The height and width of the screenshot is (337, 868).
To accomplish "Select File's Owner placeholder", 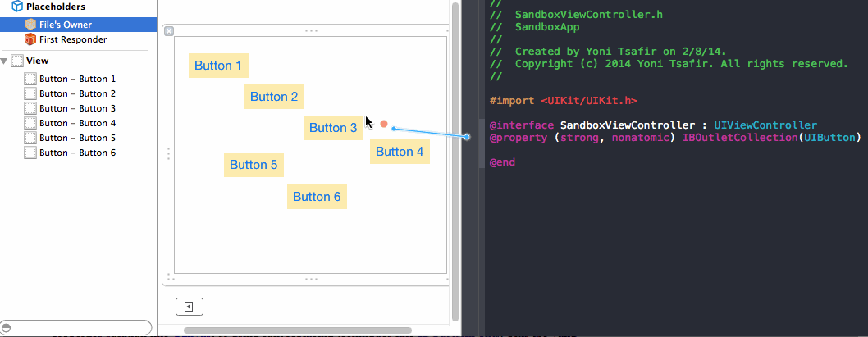I will click(78, 25).
